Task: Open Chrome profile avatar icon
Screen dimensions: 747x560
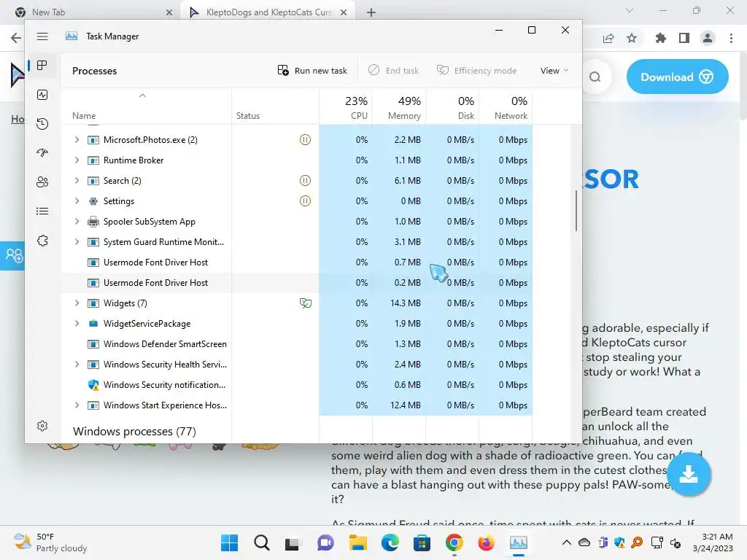Action: 708,38
